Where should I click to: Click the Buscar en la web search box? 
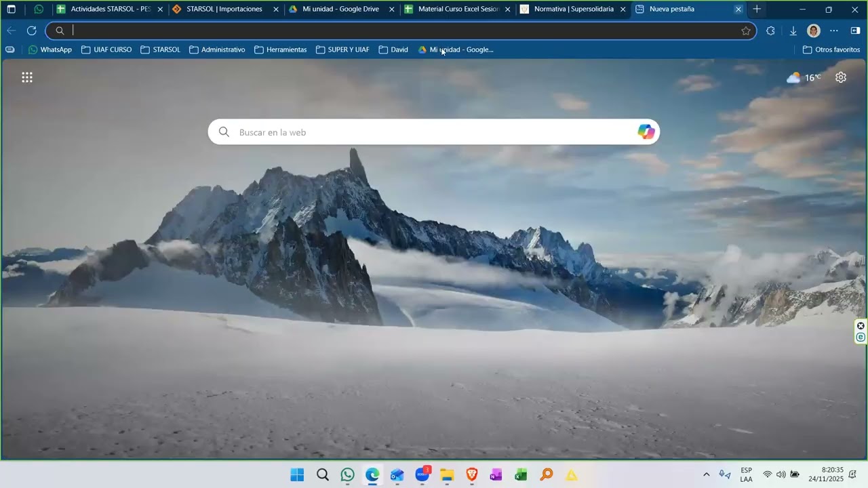(434, 132)
